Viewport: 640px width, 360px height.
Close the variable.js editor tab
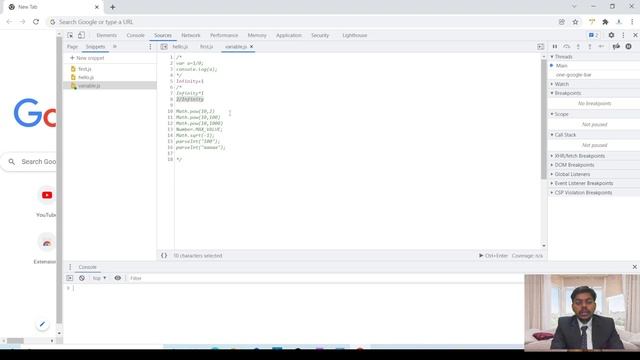point(251,47)
